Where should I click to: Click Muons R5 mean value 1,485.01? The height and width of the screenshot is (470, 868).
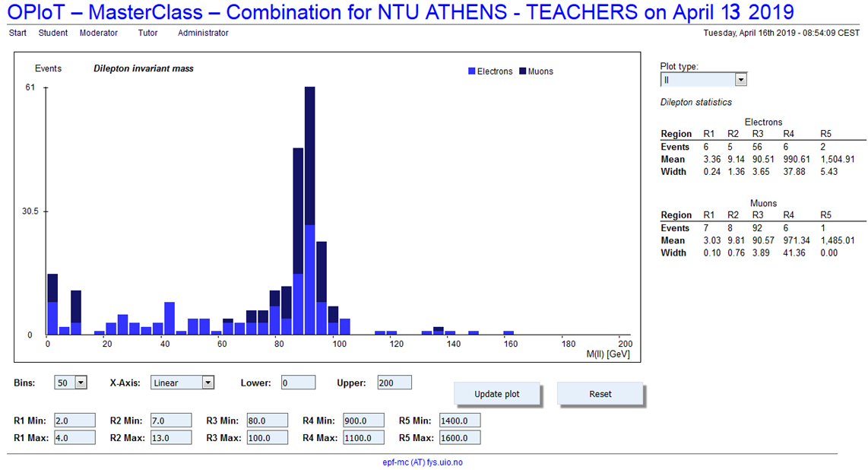pos(838,241)
